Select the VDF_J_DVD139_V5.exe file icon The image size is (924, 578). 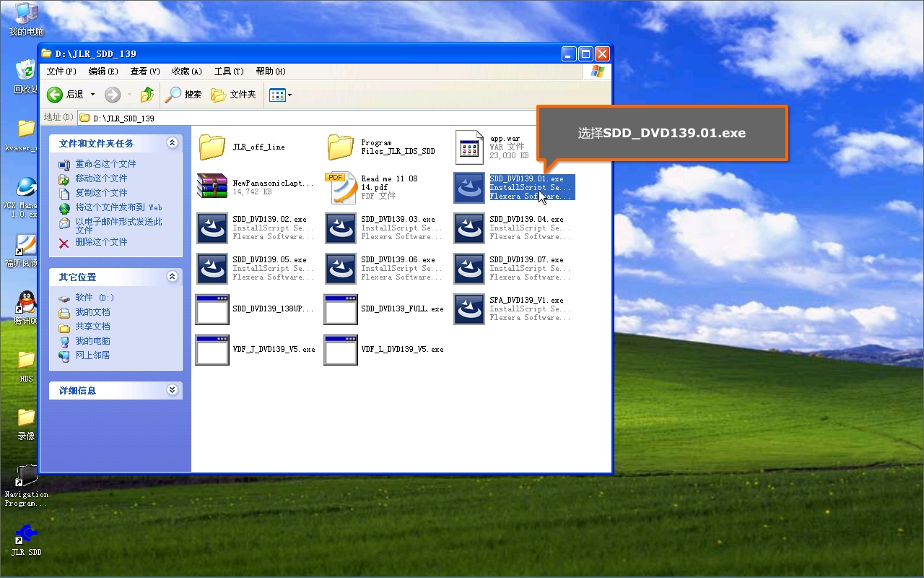[212, 350]
